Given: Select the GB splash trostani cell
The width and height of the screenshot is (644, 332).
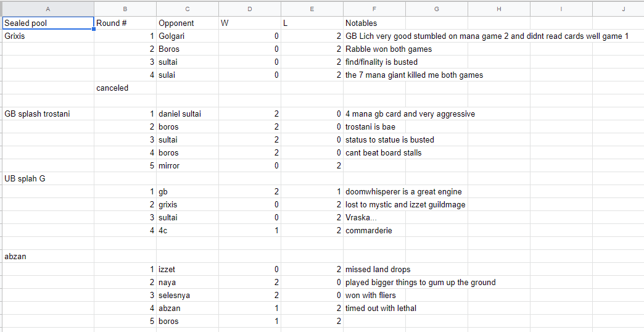Looking at the screenshot, I should pos(49,114).
